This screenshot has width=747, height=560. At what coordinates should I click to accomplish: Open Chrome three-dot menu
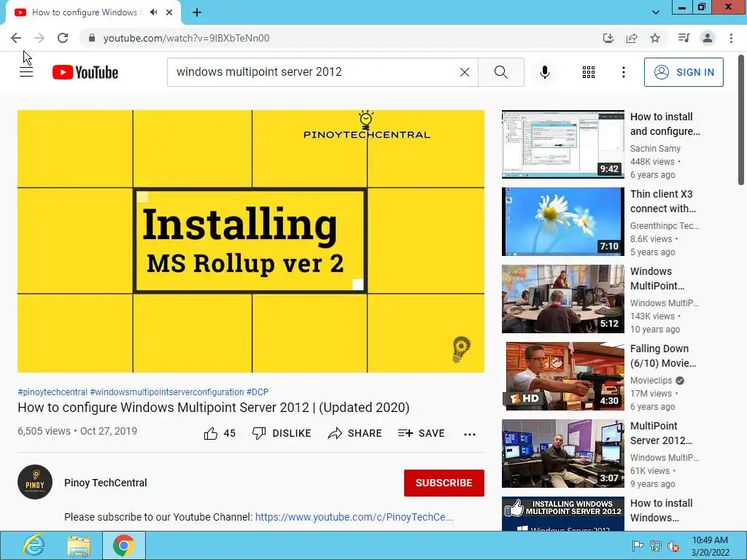click(731, 38)
